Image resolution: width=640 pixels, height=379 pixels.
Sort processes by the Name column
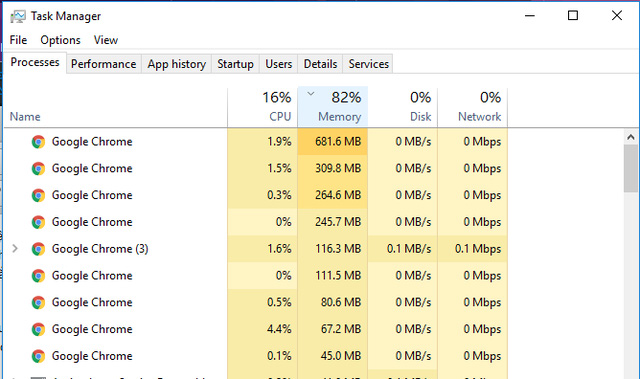pos(116,107)
